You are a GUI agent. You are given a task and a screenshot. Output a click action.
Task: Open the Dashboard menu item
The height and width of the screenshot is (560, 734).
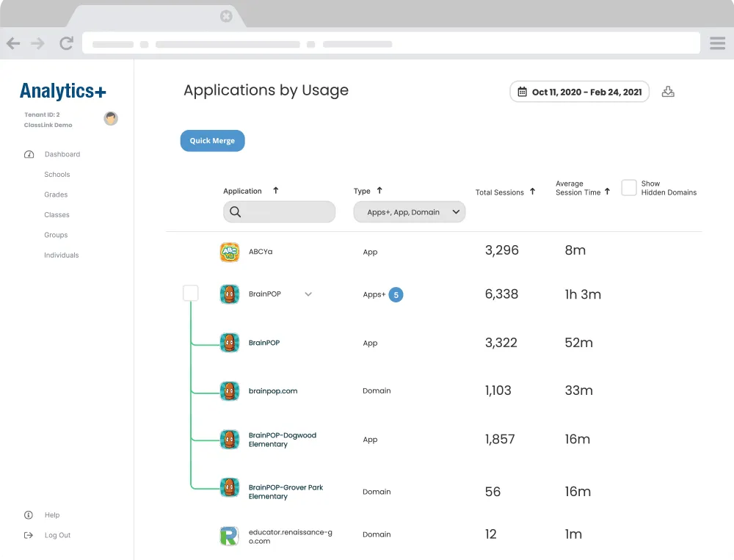(62, 154)
